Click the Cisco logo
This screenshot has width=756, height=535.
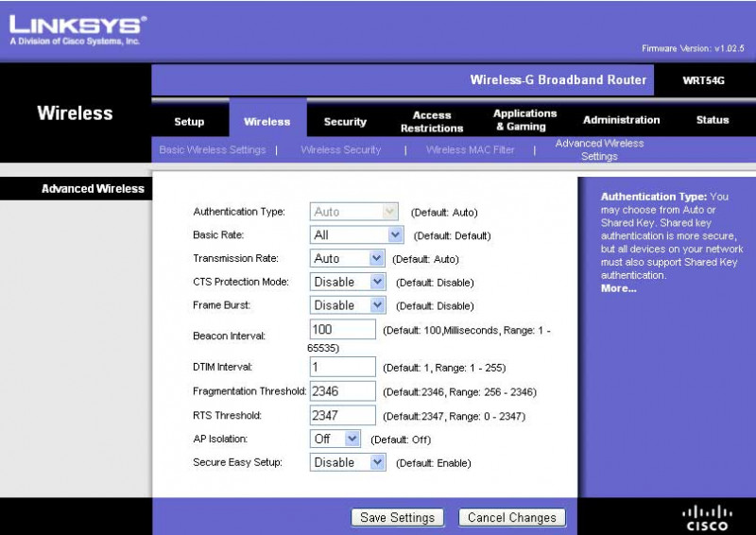[x=707, y=517]
